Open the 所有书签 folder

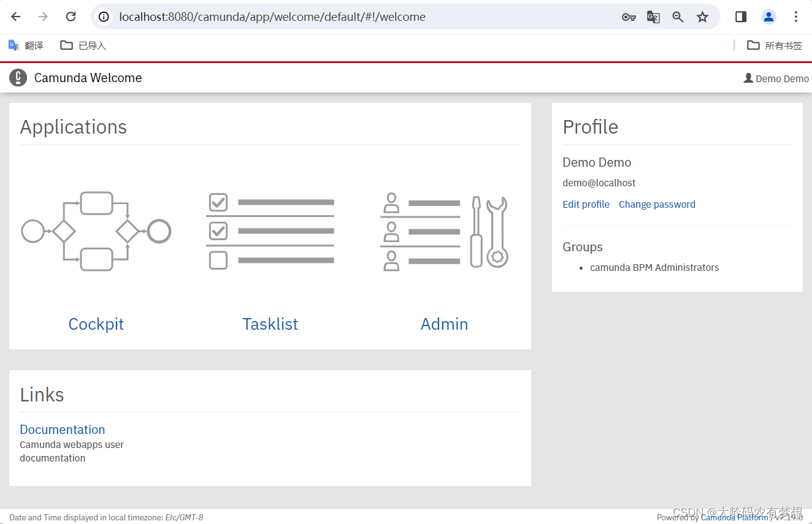775,45
